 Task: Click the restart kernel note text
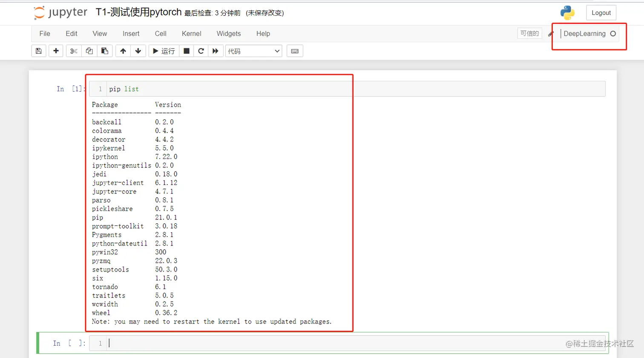212,322
